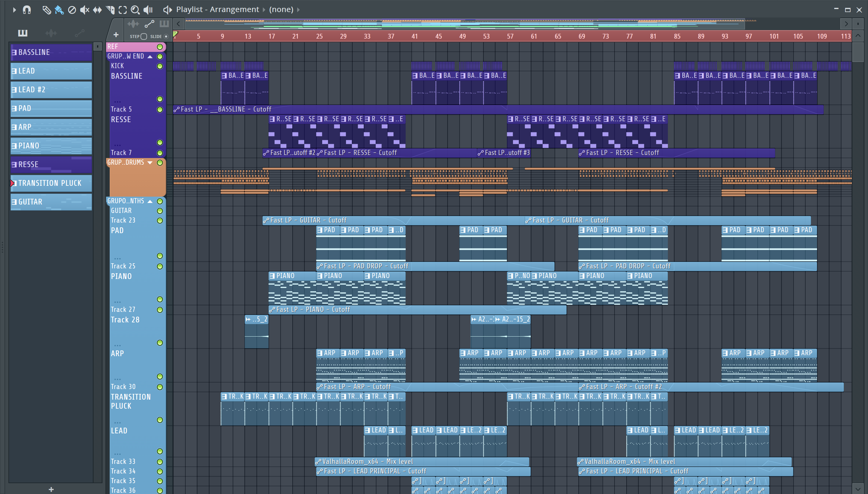Click automation line icon above SLIDE
The image size is (868, 494).
(149, 24)
